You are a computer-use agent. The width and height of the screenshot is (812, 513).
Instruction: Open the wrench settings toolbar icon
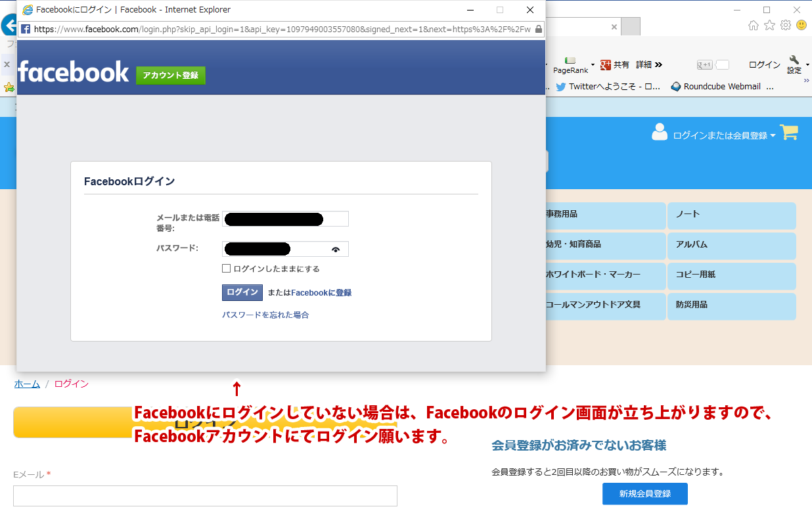pos(794,60)
